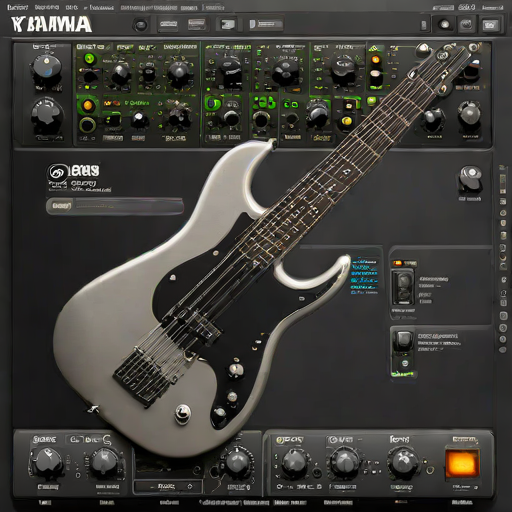Click the orange indicator above the upper rocker switch
Viewport: 512px width, 512px height.
397,263
